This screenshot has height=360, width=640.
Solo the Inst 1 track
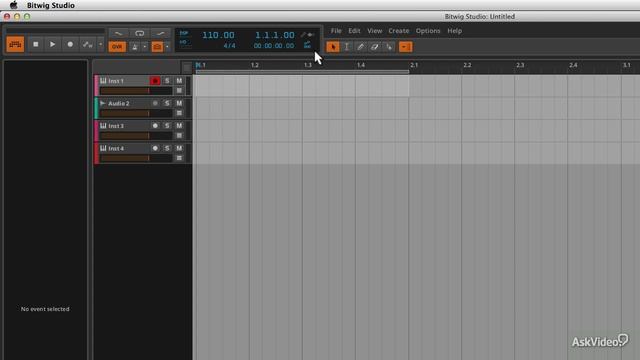[167, 81]
